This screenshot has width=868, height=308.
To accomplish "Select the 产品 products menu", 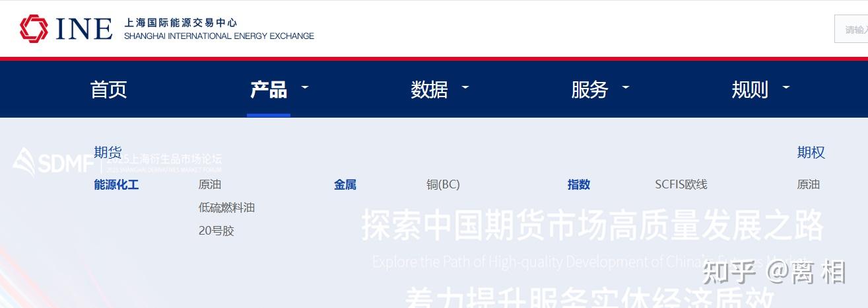I will click(269, 89).
